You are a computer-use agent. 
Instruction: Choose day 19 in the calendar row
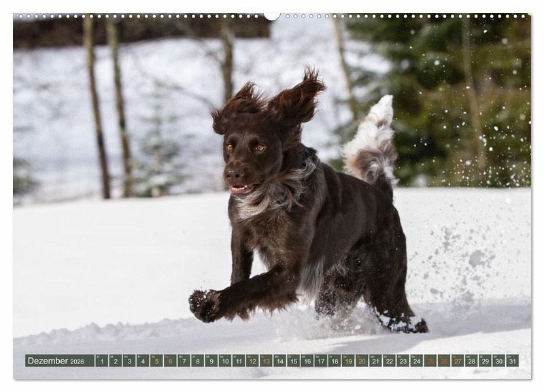(x=348, y=361)
